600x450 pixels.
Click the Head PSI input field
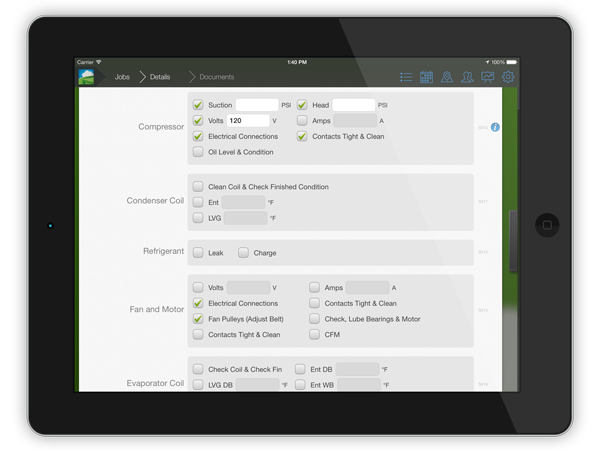coord(354,105)
